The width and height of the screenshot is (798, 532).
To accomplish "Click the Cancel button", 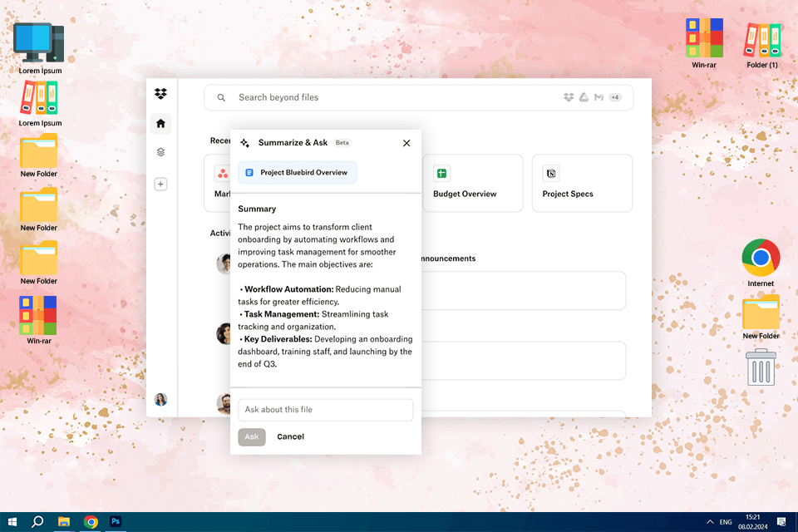I will pyautogui.click(x=291, y=436).
